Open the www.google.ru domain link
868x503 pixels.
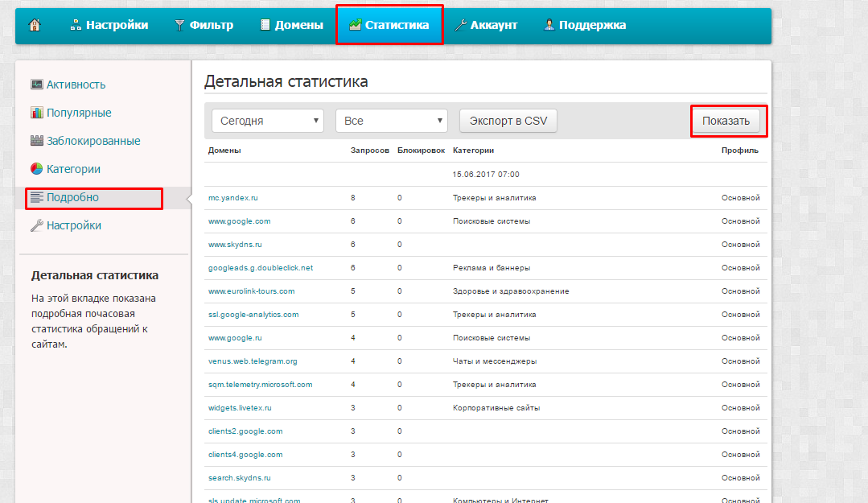click(235, 337)
